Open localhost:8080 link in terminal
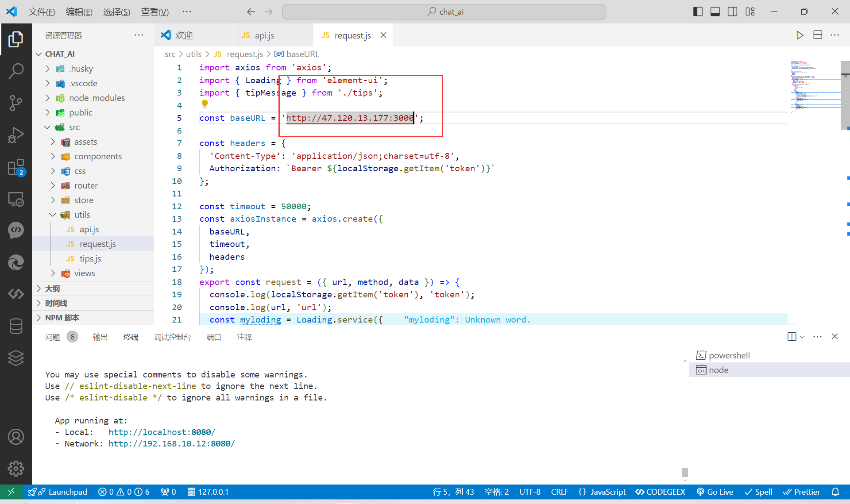This screenshot has width=850, height=504. point(162,432)
